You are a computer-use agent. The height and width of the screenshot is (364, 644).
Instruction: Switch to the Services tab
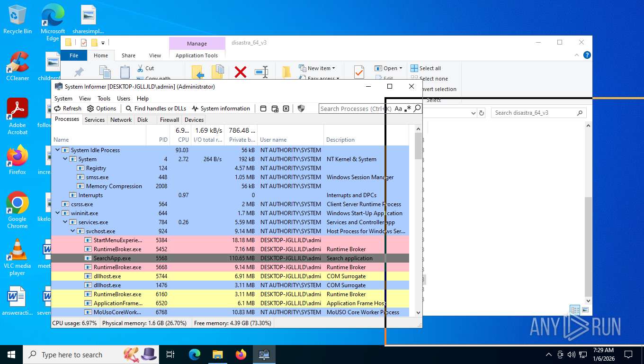coord(94,120)
